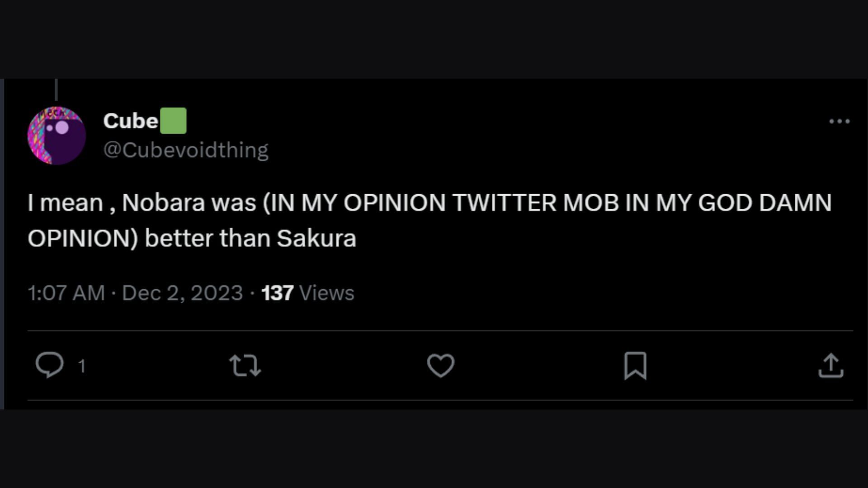Viewport: 868px width, 488px height.
Task: Open the share upload arrow icon
Action: pyautogui.click(x=831, y=365)
